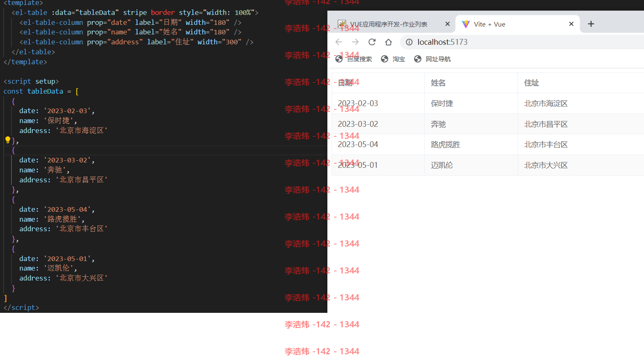The height and width of the screenshot is (358, 644).
Task: Select the Vite + Vue tab
Action: 517,24
